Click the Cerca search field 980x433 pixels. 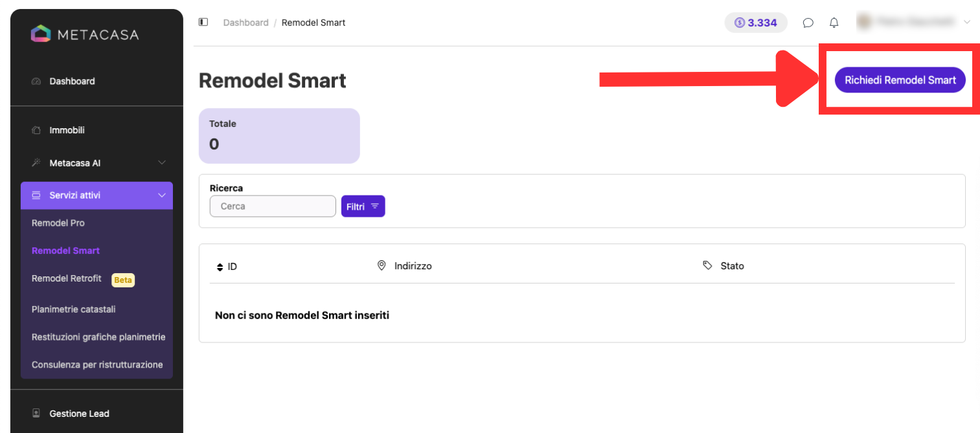click(x=273, y=206)
